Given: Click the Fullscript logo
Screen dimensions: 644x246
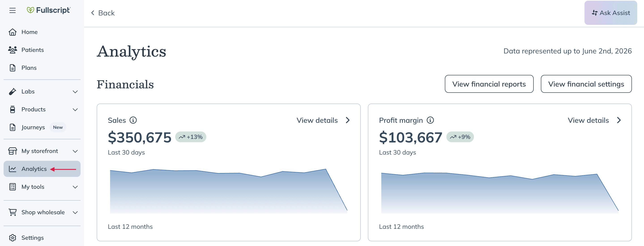Looking at the screenshot, I should coord(49,10).
